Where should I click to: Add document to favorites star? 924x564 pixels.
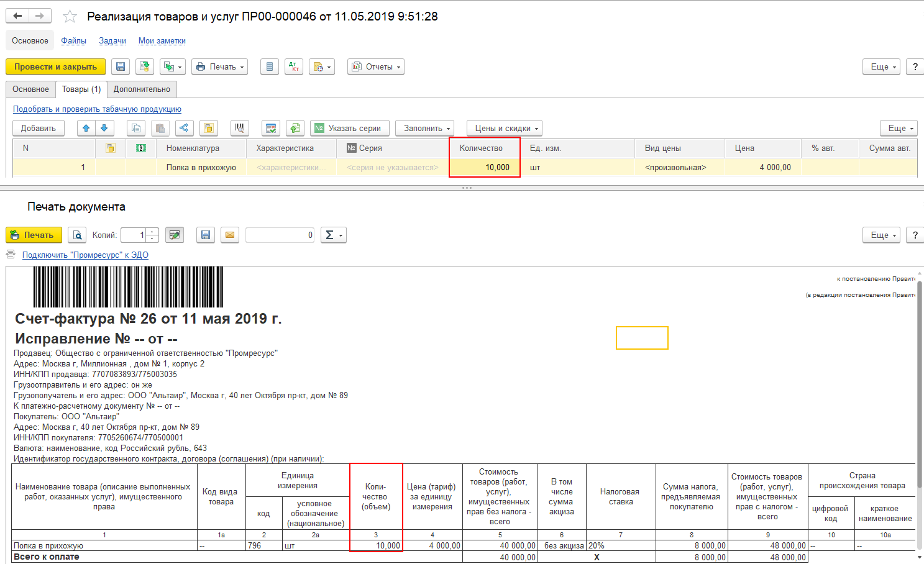coord(70,17)
